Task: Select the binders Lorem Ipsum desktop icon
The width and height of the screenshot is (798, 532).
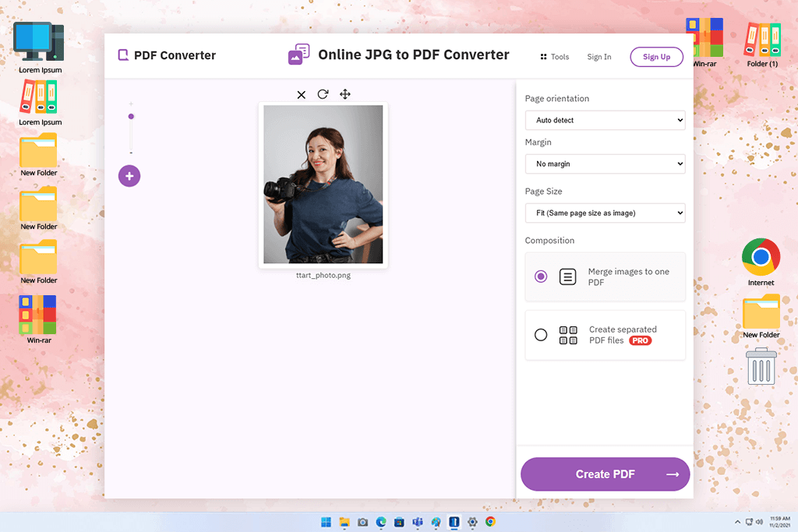Action: (x=41, y=104)
